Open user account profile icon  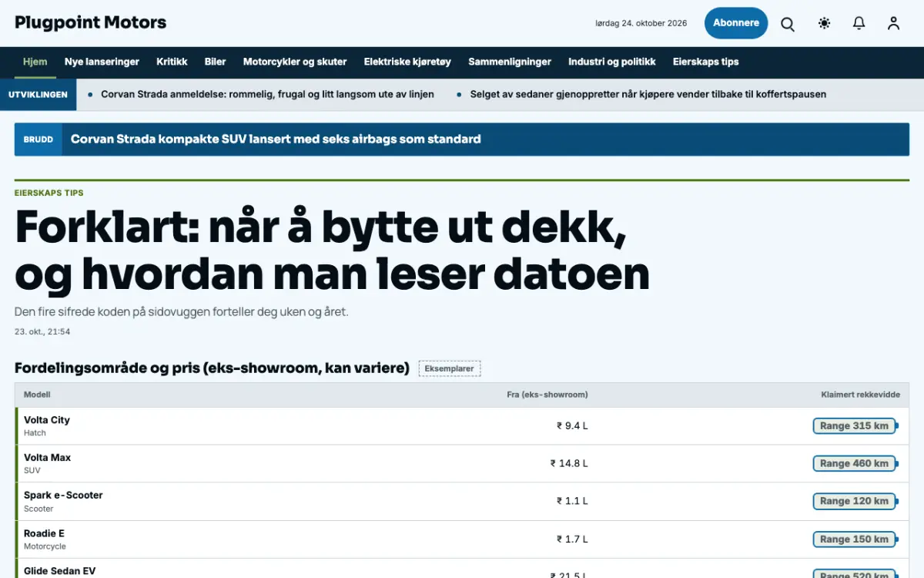tap(893, 24)
